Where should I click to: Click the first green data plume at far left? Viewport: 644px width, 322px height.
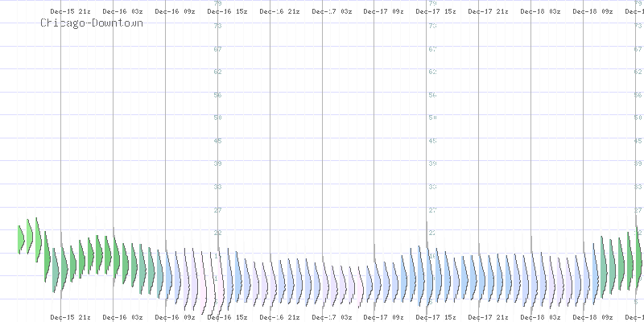(22, 237)
